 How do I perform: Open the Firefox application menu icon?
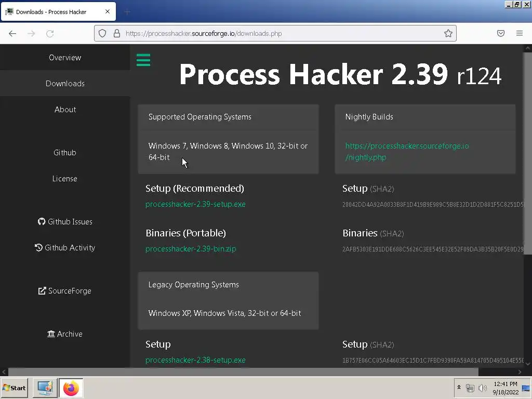pos(520,33)
